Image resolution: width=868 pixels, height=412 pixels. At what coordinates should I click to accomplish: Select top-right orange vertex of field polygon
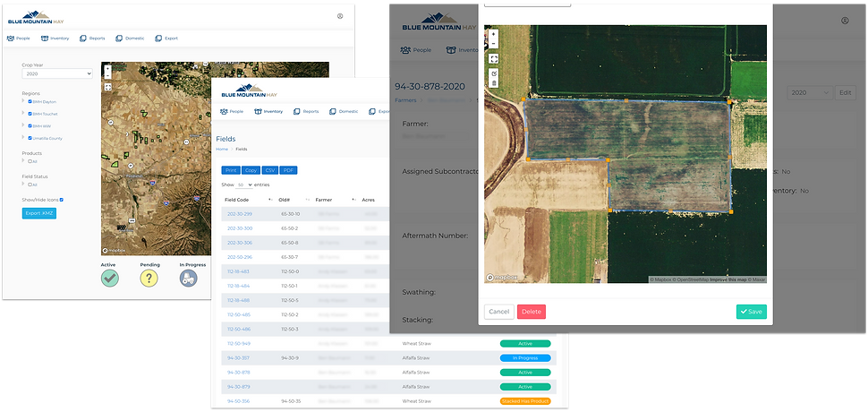click(729, 102)
